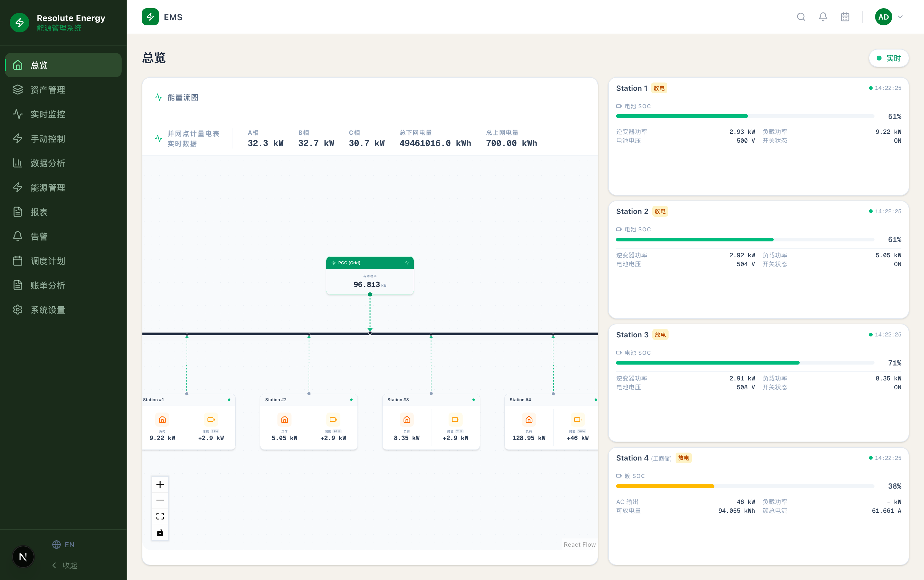Click the Station #1 battery storage icon
Viewport: 924px width, 580px height.
pyautogui.click(x=211, y=419)
